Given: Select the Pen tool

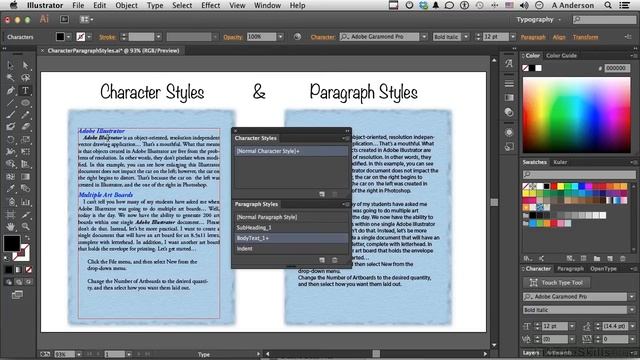Looking at the screenshot, I should coord(11,90).
